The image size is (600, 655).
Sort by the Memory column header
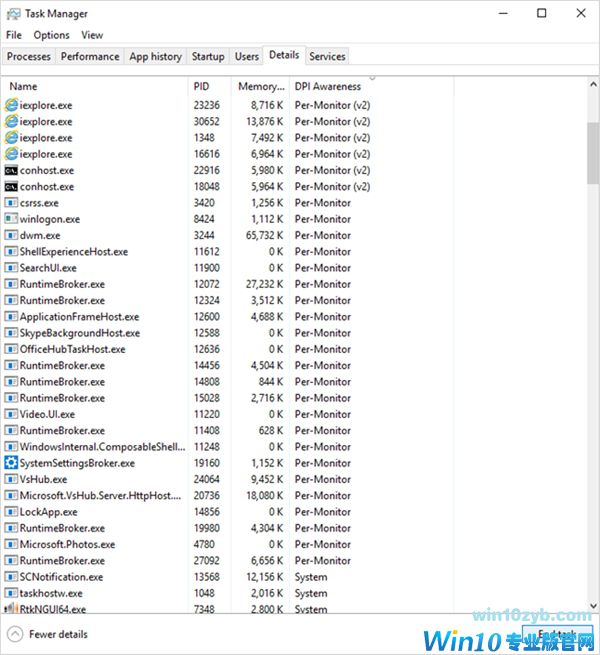pyautogui.click(x=260, y=86)
